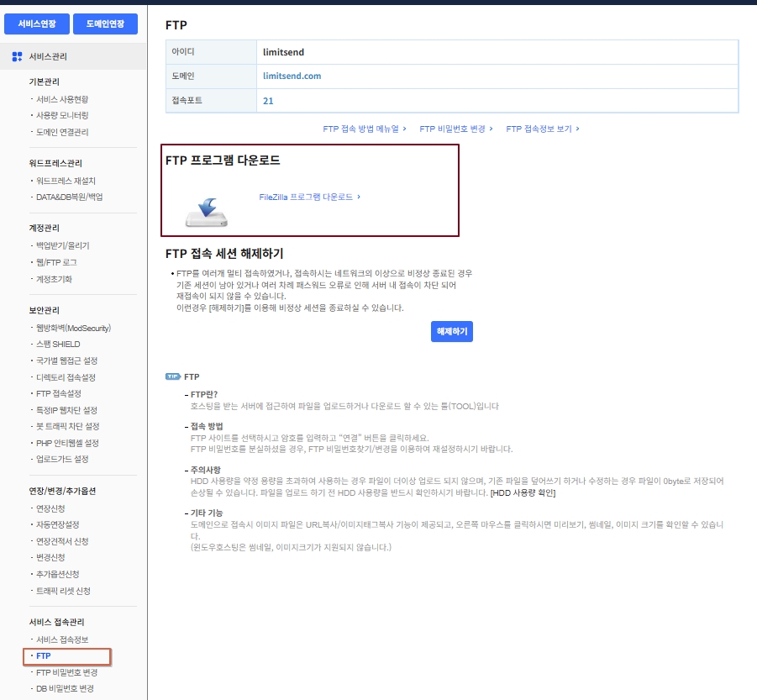This screenshot has height=700, width=757.
Task: Select 서비스 사용현황 in the sidebar
Action: click(x=62, y=99)
